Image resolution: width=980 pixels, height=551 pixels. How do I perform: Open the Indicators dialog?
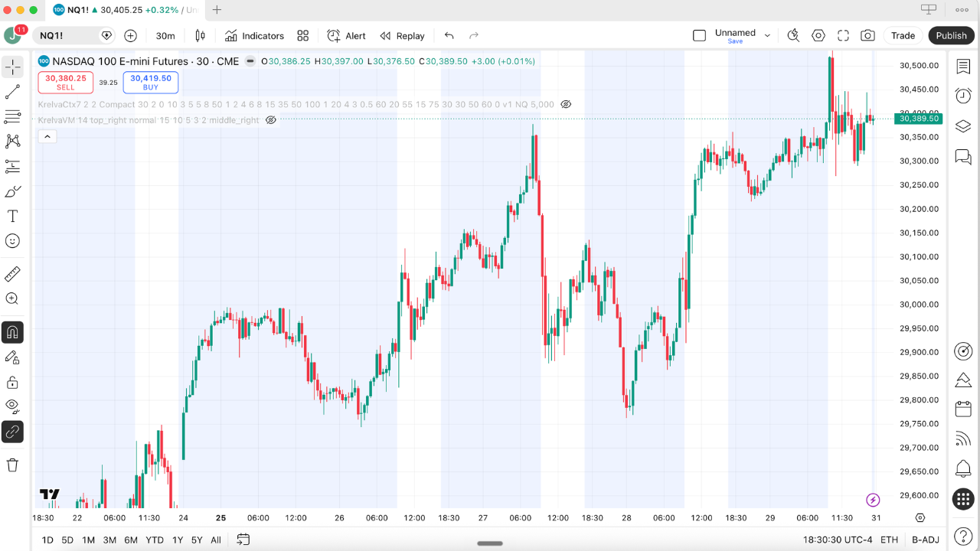(254, 35)
